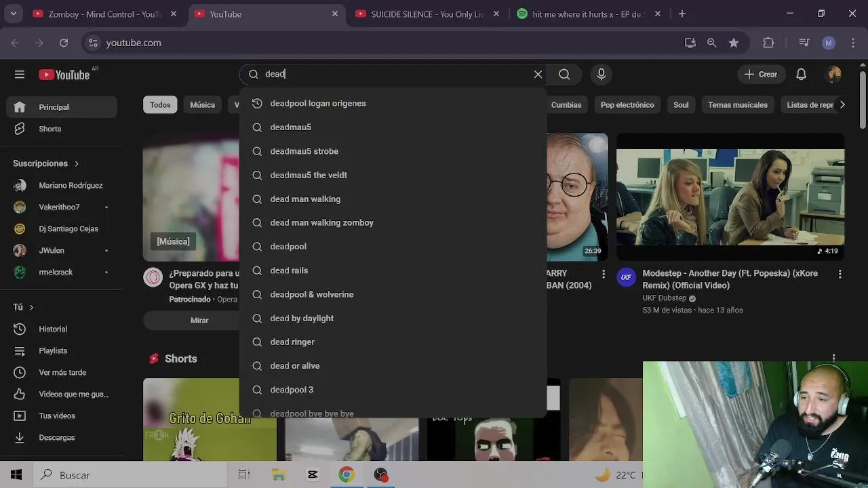868x488 pixels.
Task: Open options for Modestep Another Day video
Action: point(840,274)
